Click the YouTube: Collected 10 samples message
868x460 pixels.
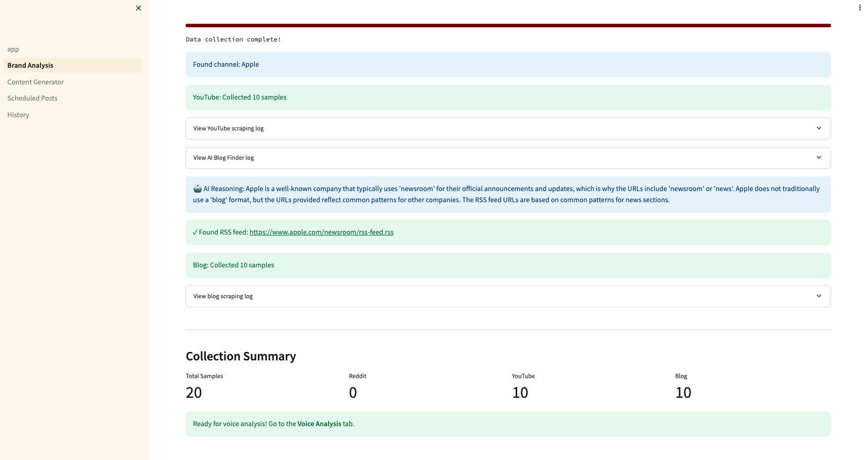240,98
